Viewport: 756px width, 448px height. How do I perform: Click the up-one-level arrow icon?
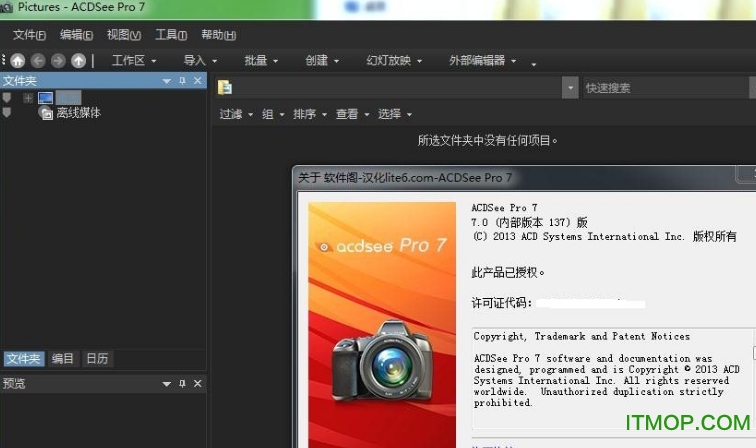(x=78, y=61)
